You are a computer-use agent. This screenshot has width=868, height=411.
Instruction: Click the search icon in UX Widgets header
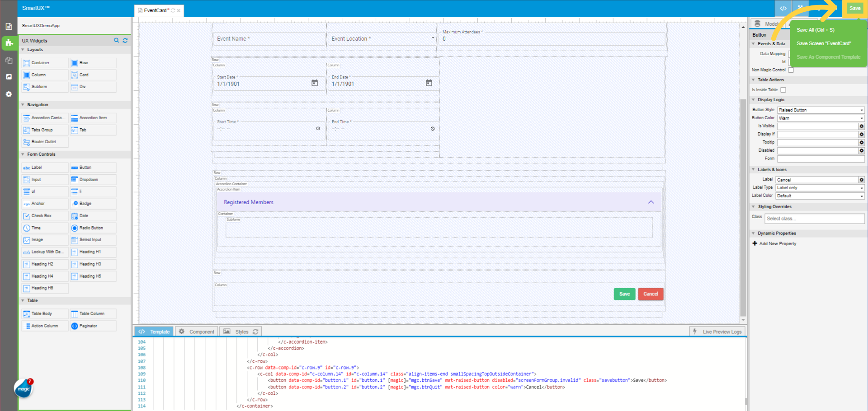click(x=116, y=41)
